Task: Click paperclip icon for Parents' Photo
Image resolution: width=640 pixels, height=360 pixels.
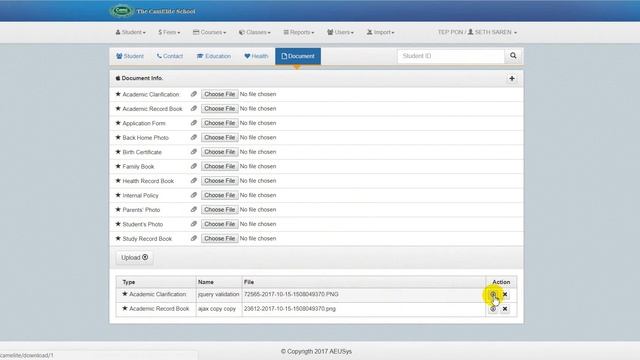Action: point(193,209)
